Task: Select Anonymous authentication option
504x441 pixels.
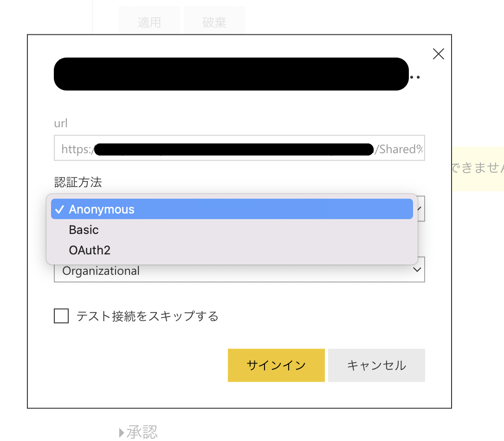Action: [232, 209]
